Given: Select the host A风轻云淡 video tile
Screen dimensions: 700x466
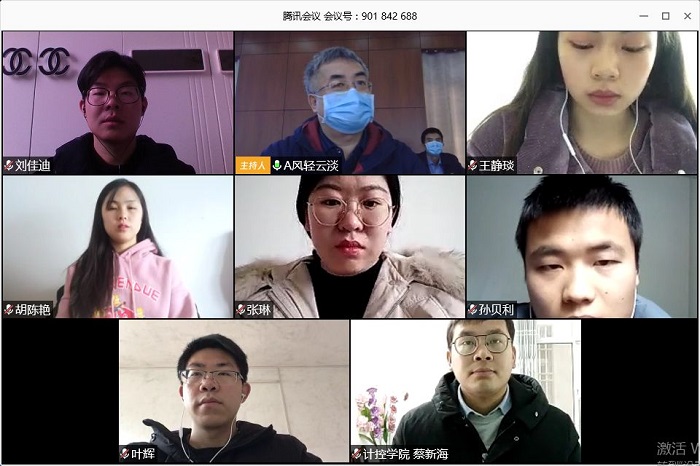Looking at the screenshot, I should 350,103.
